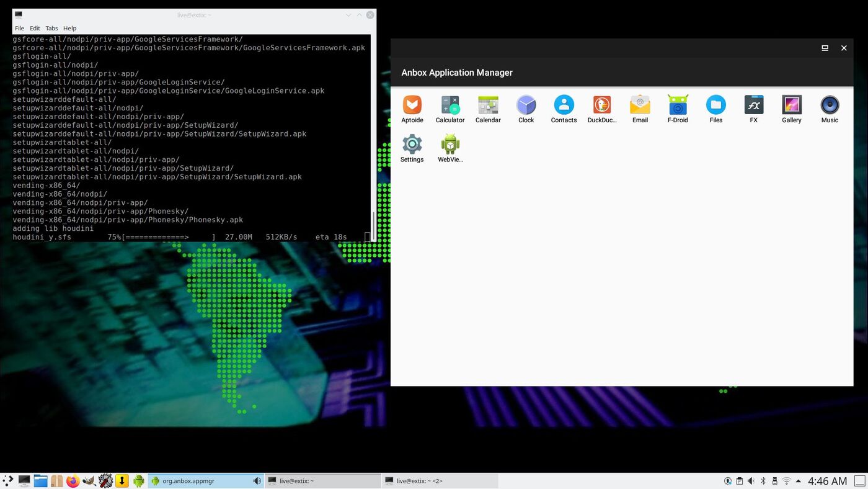
Task: Open the terminal Tabs menu
Action: tap(51, 29)
